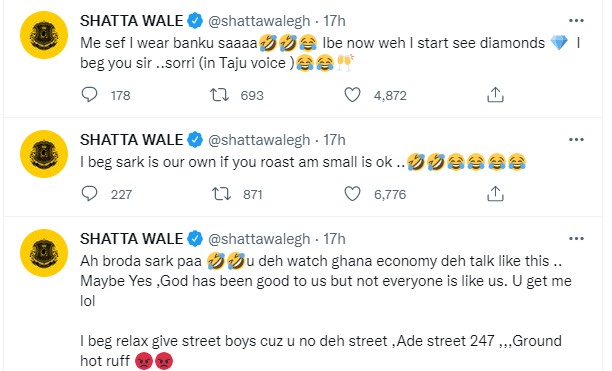Open the 17h timestamp of first tweet
612x371 pixels.
334,21
